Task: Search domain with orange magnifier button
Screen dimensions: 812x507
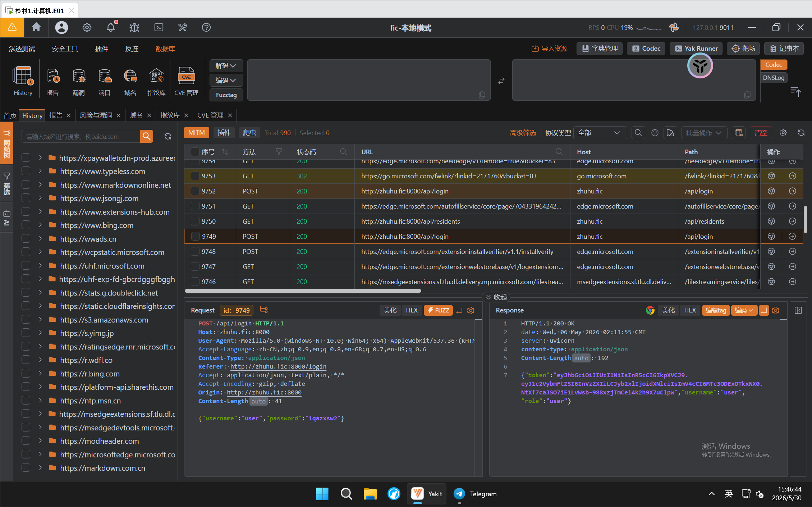Action: (146, 136)
